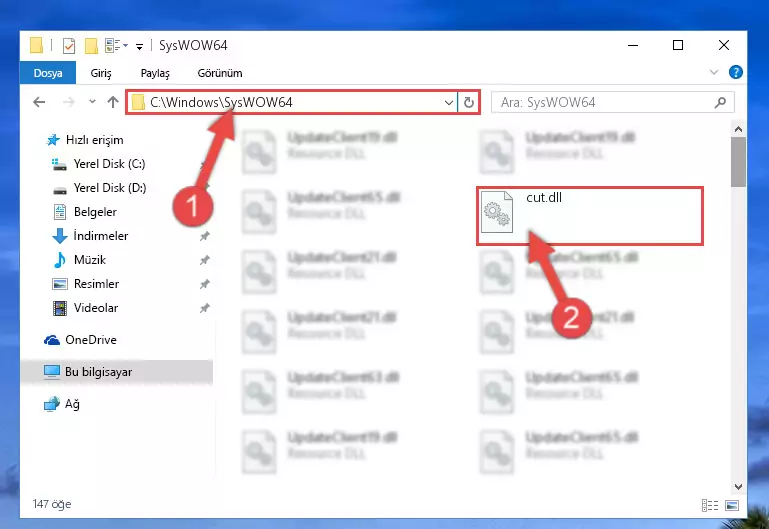Click the New Folder icon in quick access toolbar
Viewport: 769px width, 529px height.
91,46
